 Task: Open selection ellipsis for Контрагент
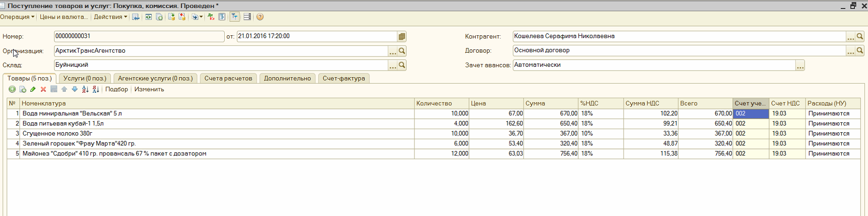pyautogui.click(x=851, y=36)
